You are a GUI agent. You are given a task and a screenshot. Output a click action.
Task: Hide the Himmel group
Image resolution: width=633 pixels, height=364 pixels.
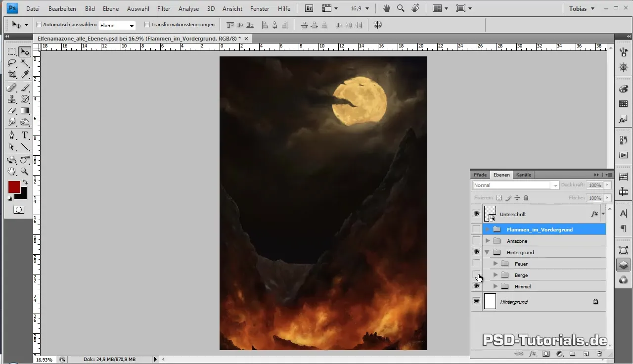(x=476, y=286)
